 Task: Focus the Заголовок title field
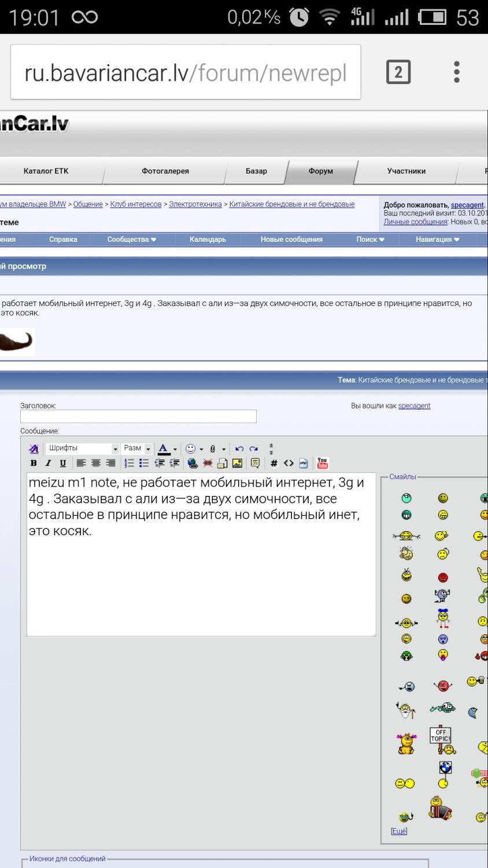click(x=138, y=417)
